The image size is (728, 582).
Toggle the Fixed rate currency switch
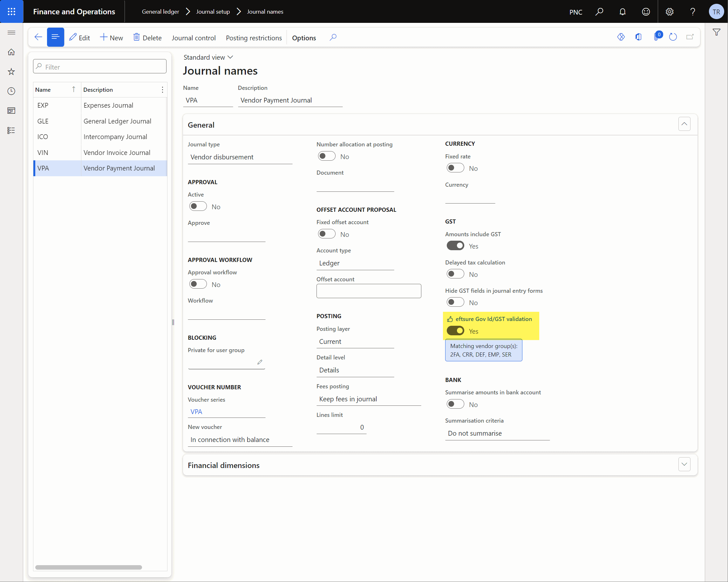point(455,168)
